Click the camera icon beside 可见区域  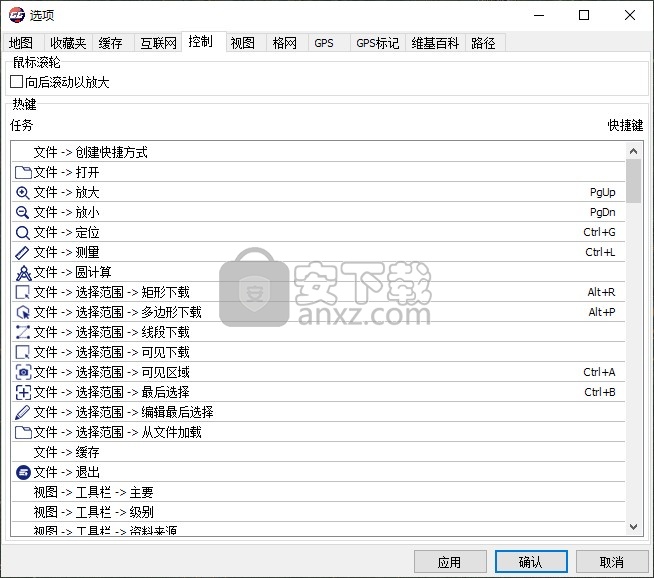(x=23, y=372)
